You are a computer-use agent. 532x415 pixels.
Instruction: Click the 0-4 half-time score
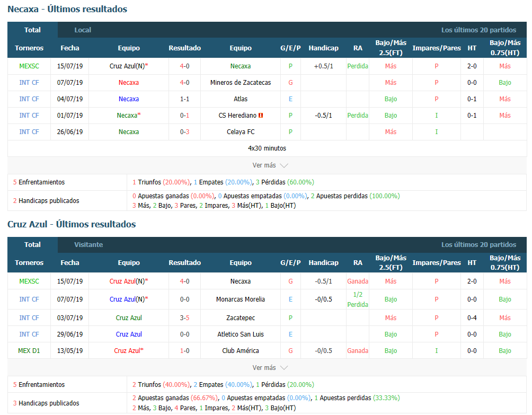point(472,318)
